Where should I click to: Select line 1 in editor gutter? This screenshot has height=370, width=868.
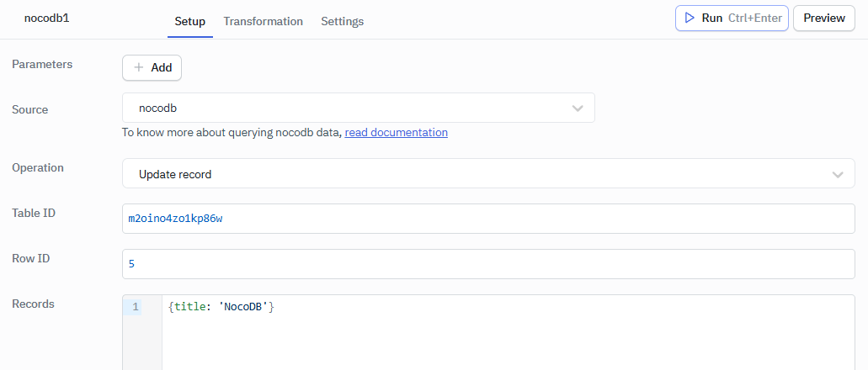[136, 307]
